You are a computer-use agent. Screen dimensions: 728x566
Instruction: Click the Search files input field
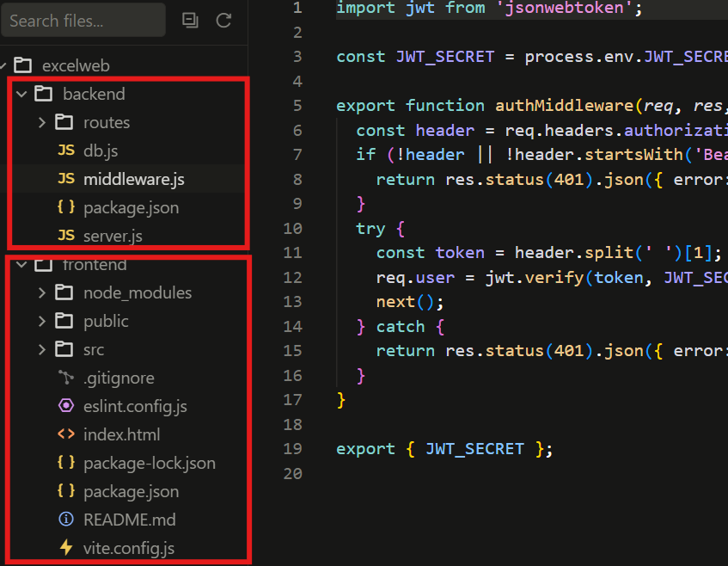83,21
